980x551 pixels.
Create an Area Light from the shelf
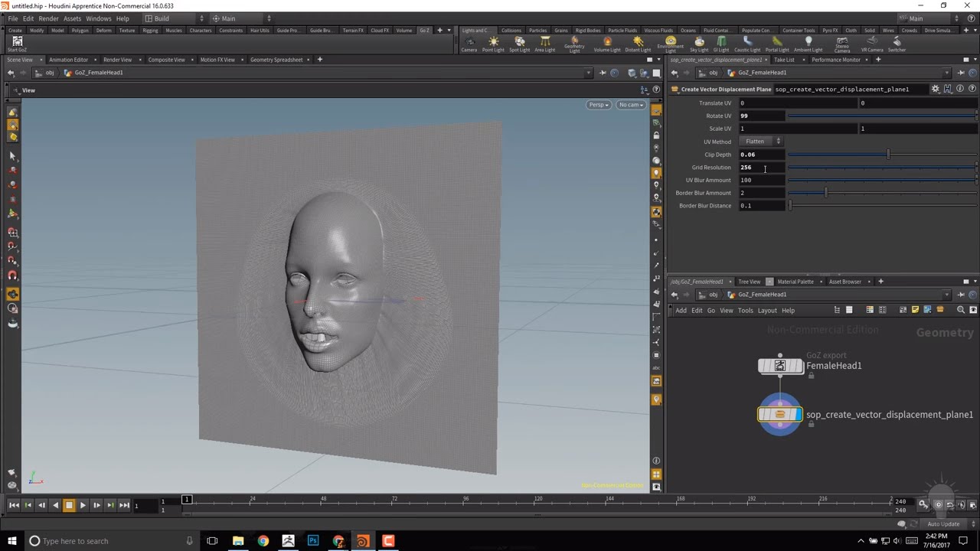pos(545,44)
